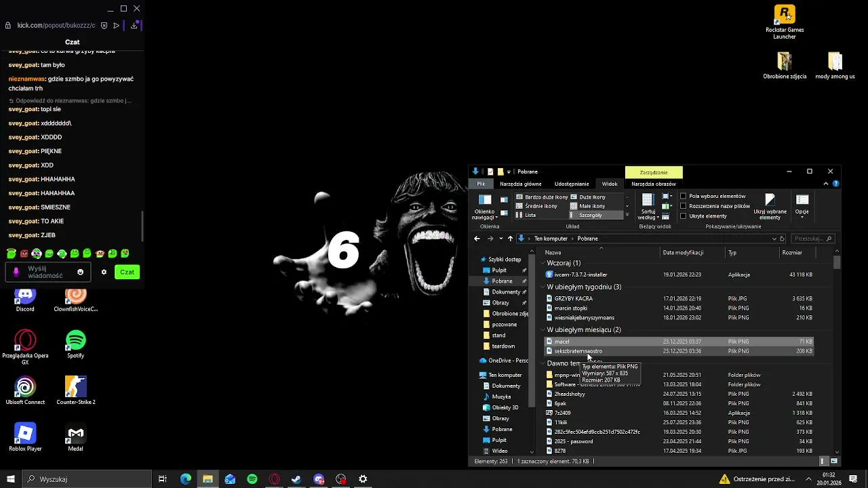The width and height of the screenshot is (868, 488).
Task: Click the Back arrow in Explorer
Action: pos(477,239)
